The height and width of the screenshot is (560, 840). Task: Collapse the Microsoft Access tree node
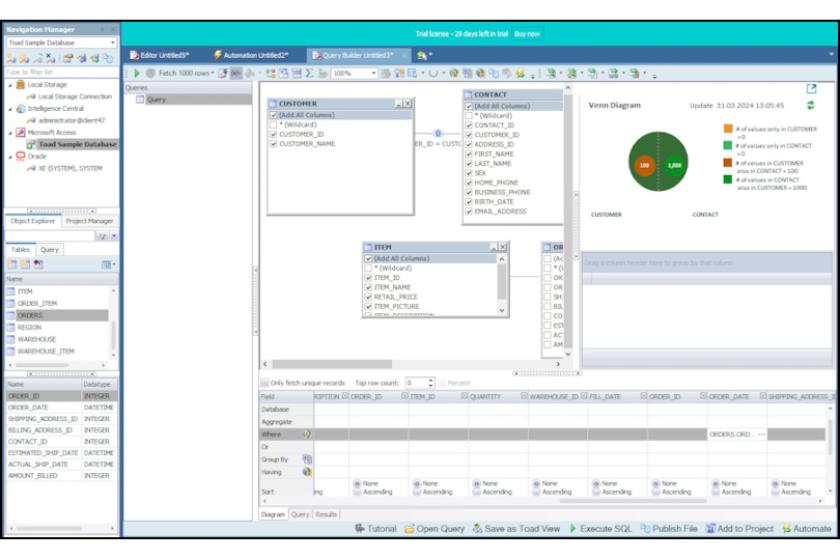(10, 133)
